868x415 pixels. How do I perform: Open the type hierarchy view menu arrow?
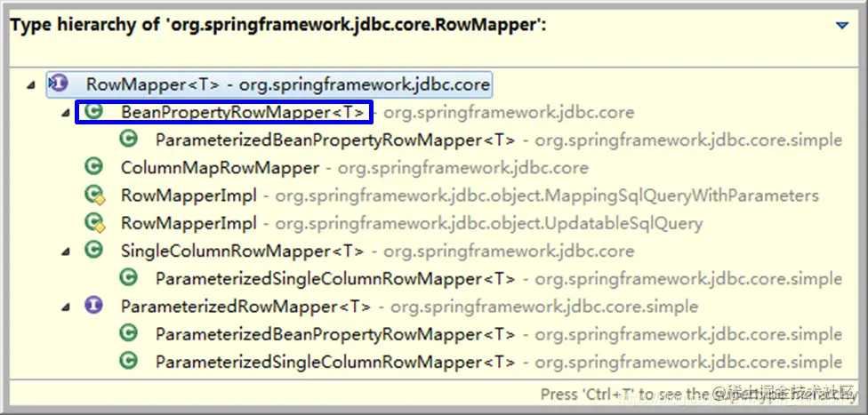click(842, 26)
